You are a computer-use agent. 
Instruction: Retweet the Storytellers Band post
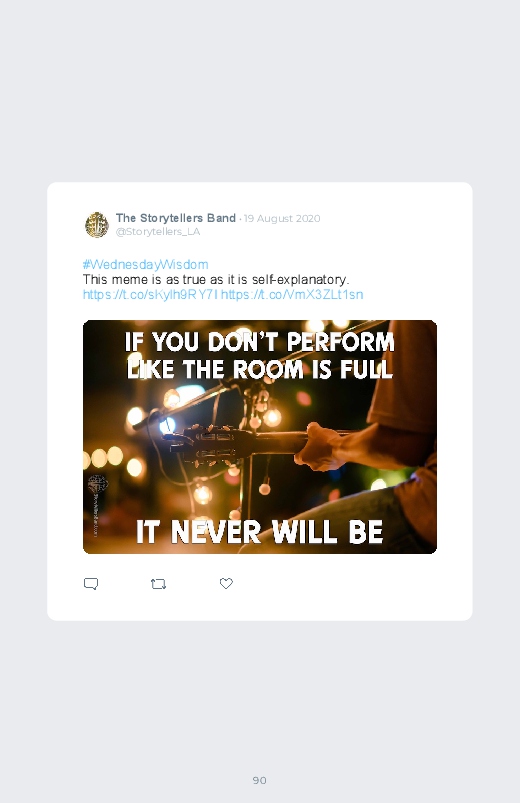coord(158,584)
